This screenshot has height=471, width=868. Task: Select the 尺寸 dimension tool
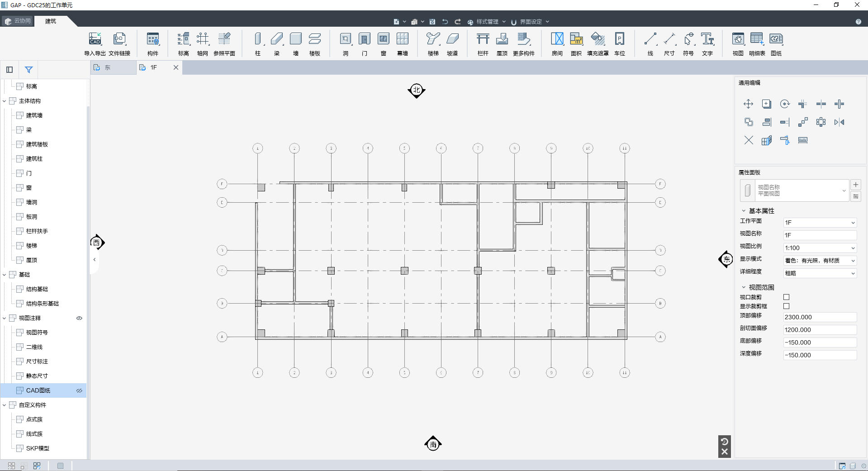point(669,44)
